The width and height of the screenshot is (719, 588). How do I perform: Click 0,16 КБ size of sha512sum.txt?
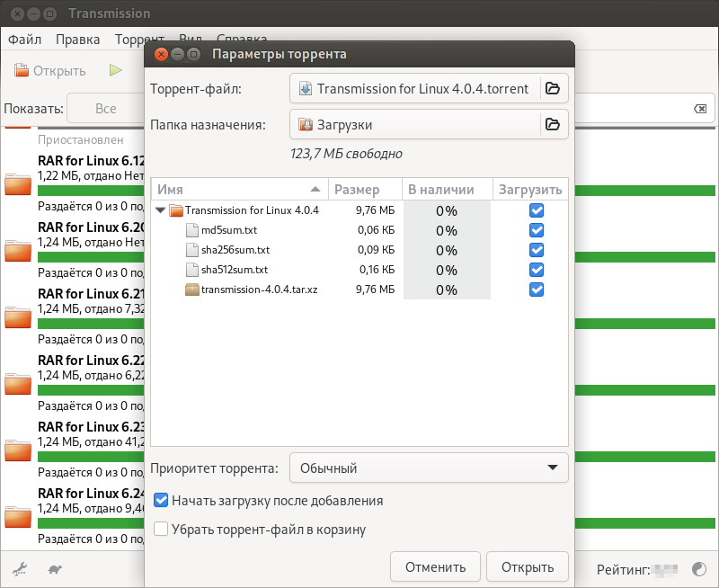tap(377, 270)
